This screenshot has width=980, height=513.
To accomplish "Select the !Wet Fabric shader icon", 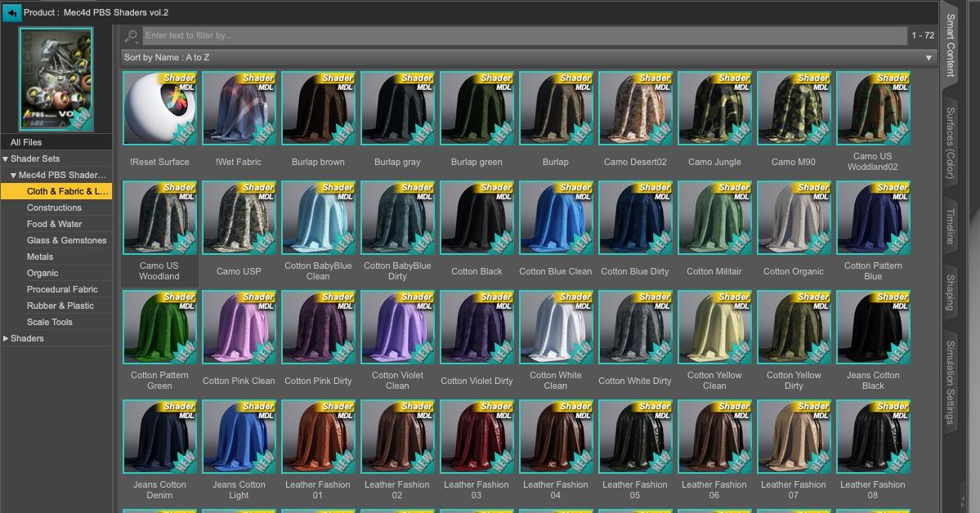I will (x=239, y=108).
